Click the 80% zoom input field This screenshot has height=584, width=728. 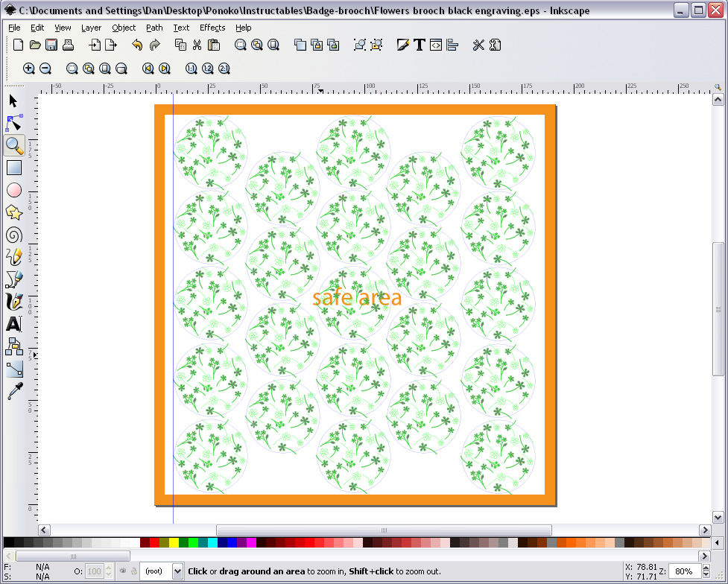coord(684,571)
